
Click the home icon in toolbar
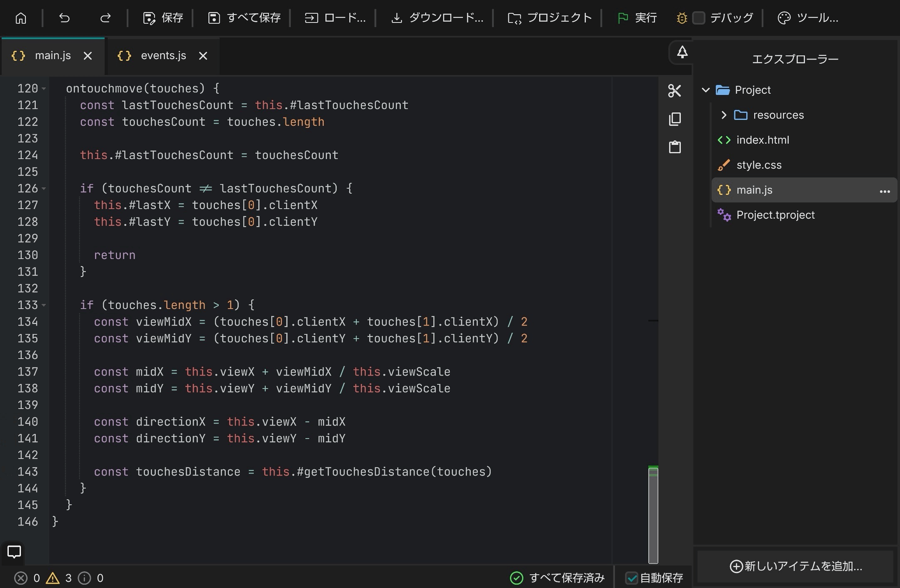[21, 18]
